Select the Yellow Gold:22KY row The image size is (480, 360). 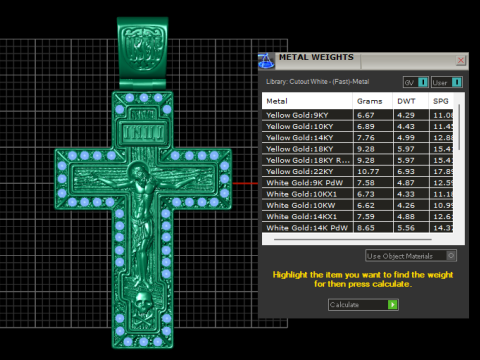pyautogui.click(x=357, y=172)
